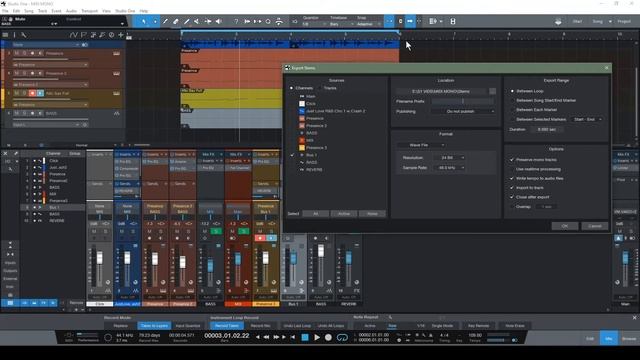
Task: Select the Tracks radio button
Action: click(x=320, y=88)
